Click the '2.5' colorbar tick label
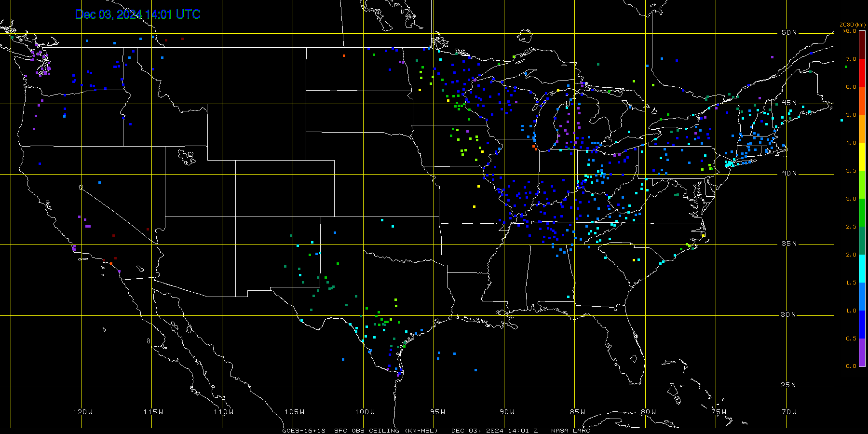 point(851,227)
